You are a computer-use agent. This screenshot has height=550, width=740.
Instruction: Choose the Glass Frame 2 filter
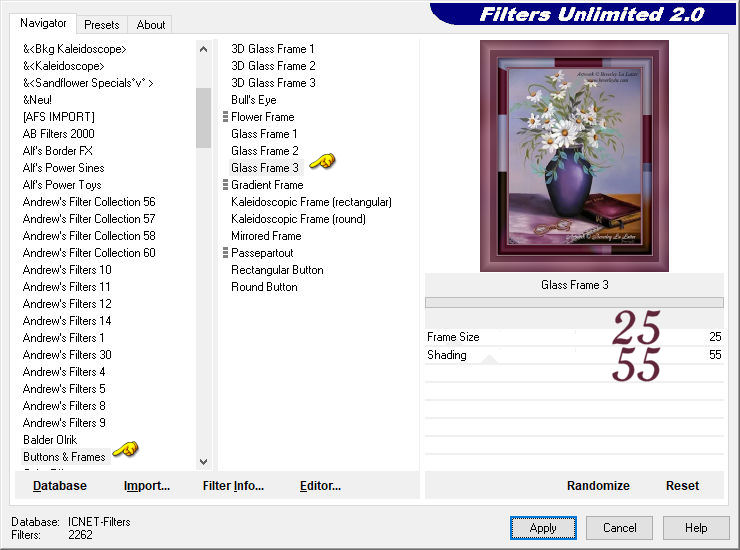265,151
